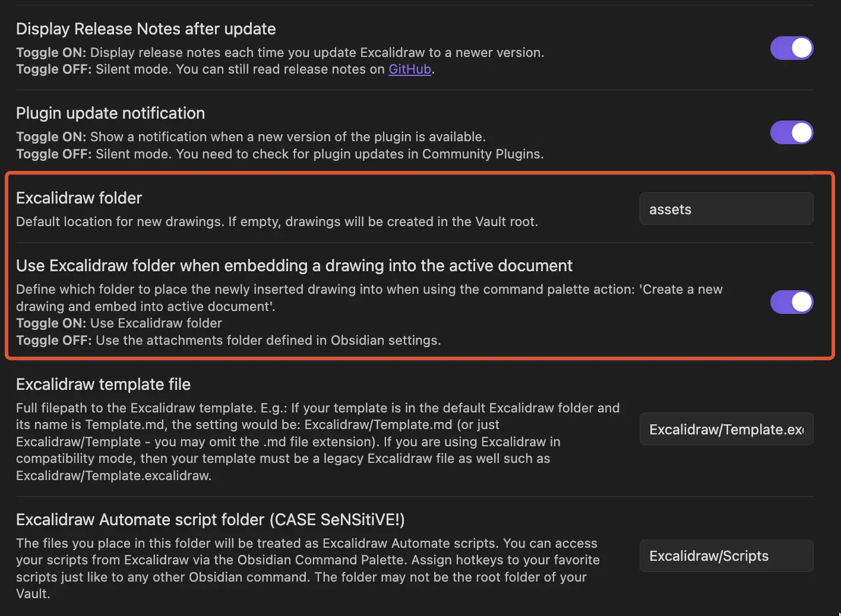Click the "Plugin update notification" title
Screen dimensions: 841x616
[x=110, y=113]
